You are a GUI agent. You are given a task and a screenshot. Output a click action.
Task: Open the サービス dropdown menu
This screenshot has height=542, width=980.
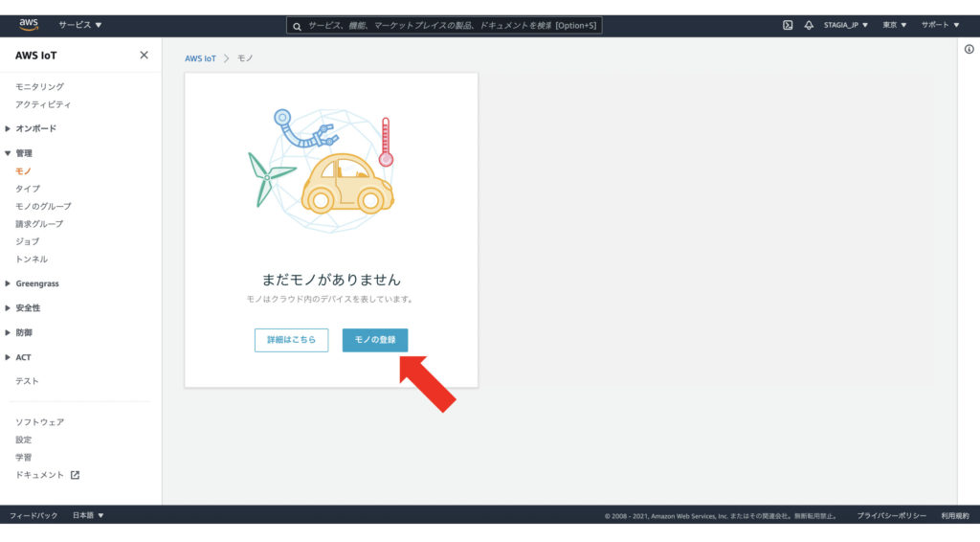pyautogui.click(x=80, y=25)
